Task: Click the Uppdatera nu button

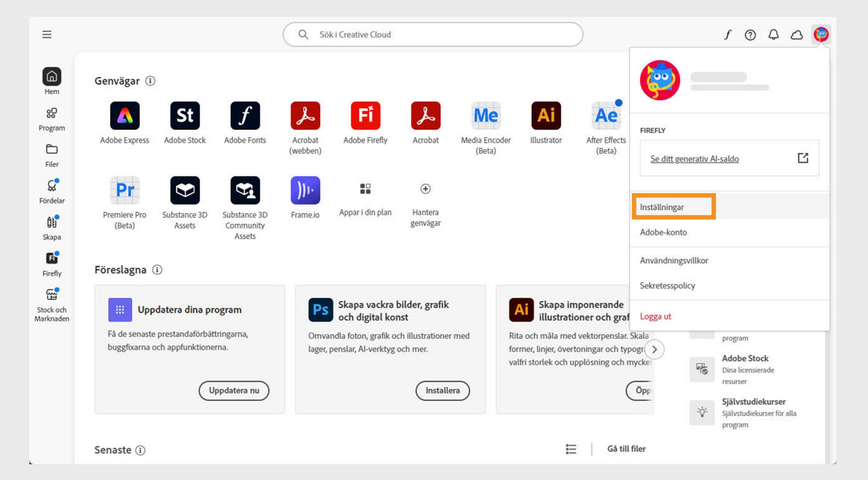Action: (234, 390)
